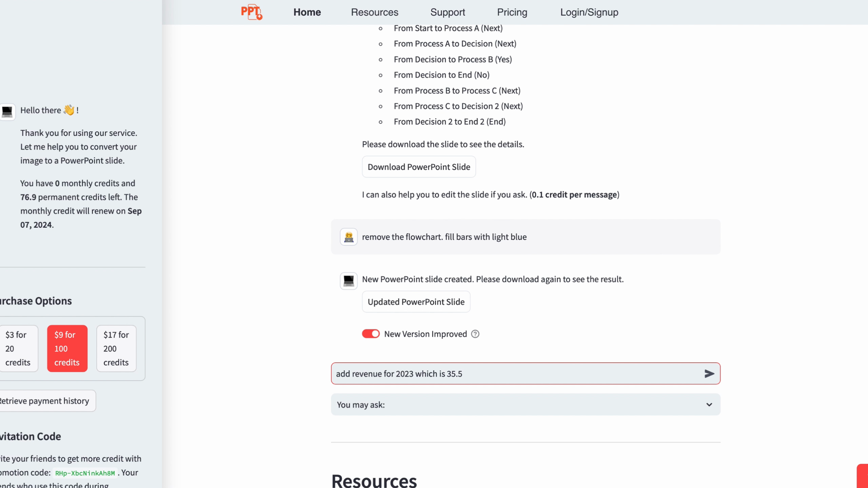The image size is (868, 488).
Task: Select the $3 for 20 credits option
Action: click(18, 348)
